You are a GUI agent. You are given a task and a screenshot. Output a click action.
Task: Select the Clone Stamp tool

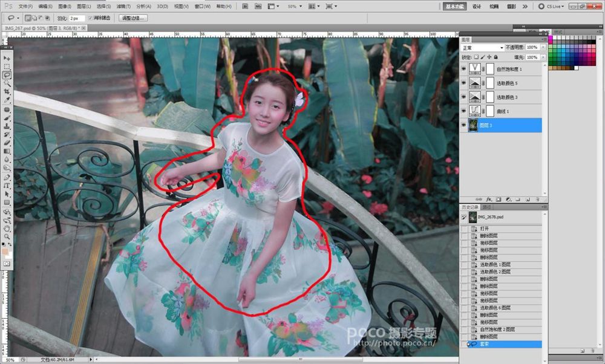(7, 126)
